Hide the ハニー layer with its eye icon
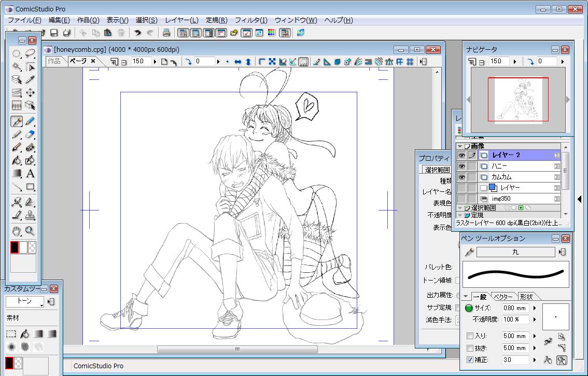Viewport: 588px width, 376px height. (461, 166)
